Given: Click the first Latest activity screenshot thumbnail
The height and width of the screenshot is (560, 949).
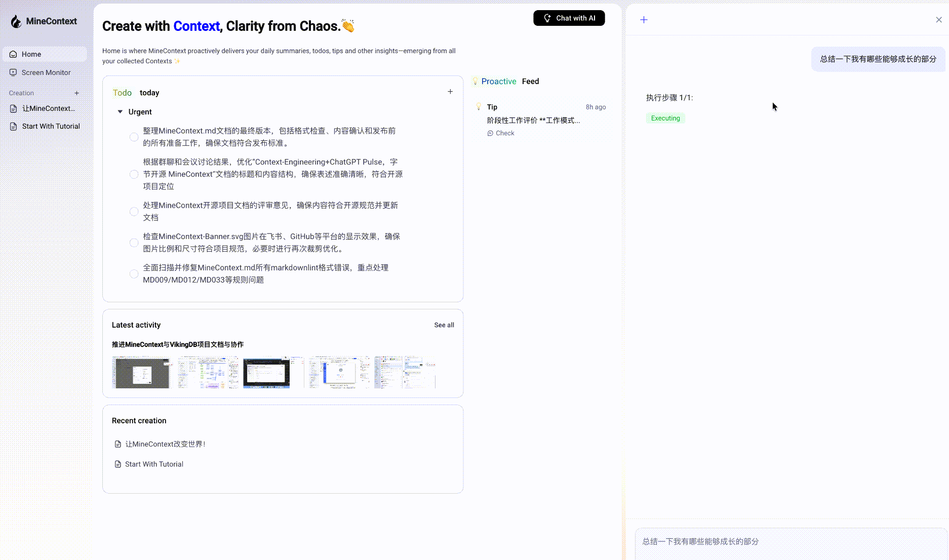Looking at the screenshot, I should point(141,373).
